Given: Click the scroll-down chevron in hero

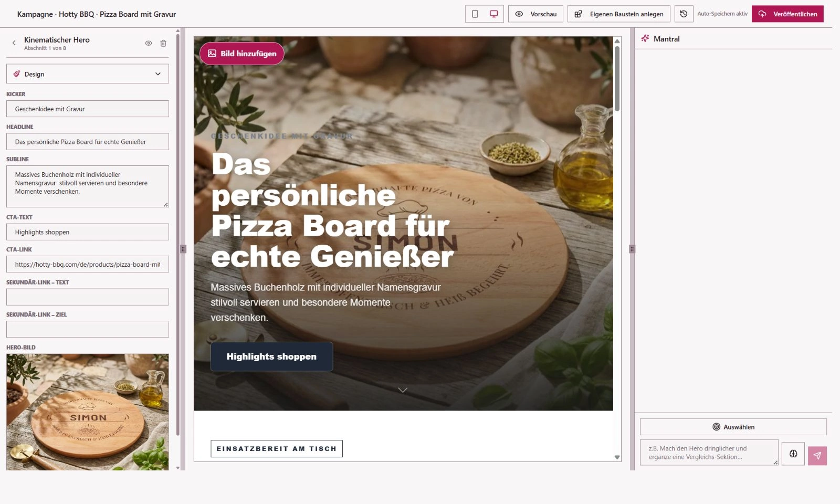Looking at the screenshot, I should (403, 390).
